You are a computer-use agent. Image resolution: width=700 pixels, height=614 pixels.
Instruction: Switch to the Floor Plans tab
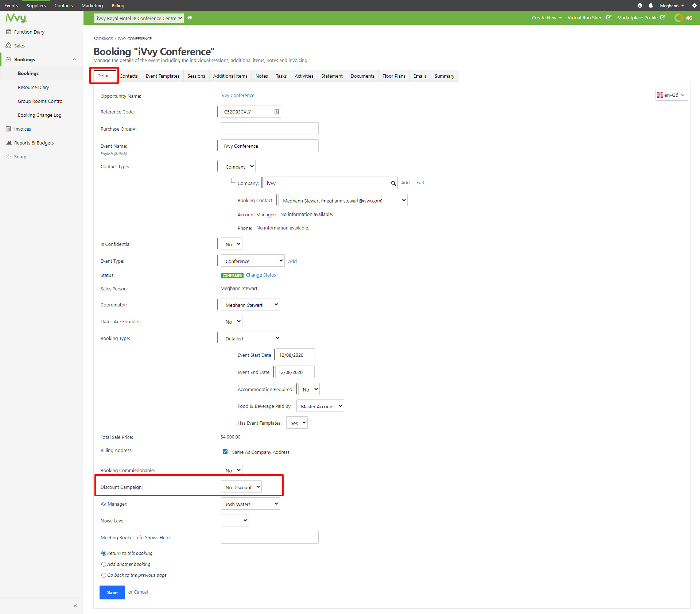pos(394,76)
